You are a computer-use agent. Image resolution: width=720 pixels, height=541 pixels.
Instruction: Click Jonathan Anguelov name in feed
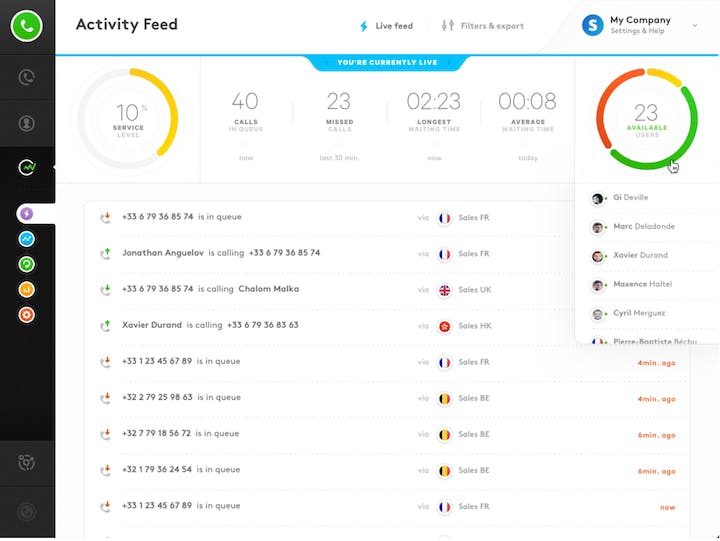[x=163, y=253]
